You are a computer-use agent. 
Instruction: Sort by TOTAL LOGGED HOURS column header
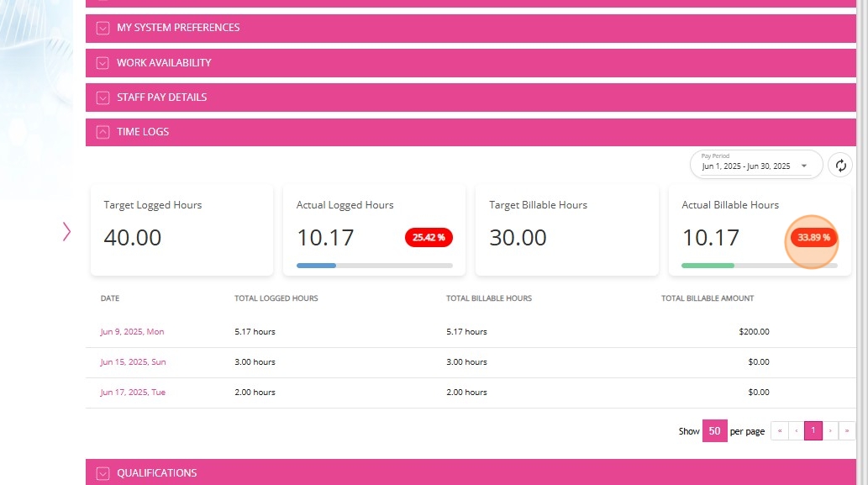(276, 298)
